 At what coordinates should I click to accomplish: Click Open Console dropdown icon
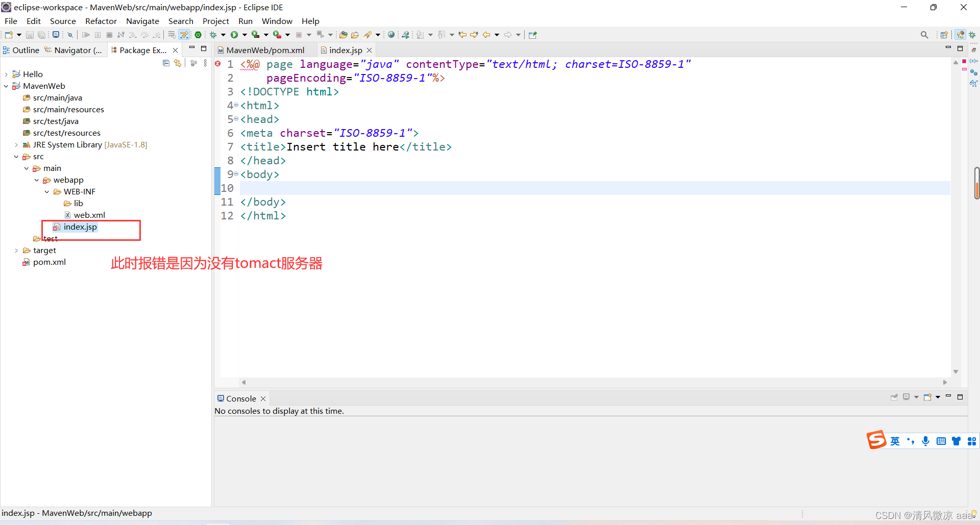(938, 397)
